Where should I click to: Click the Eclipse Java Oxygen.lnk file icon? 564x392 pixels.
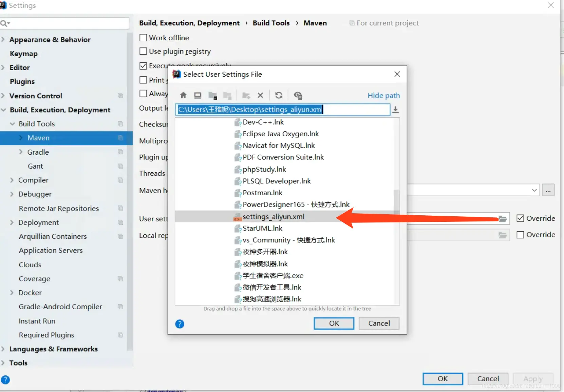pos(238,134)
